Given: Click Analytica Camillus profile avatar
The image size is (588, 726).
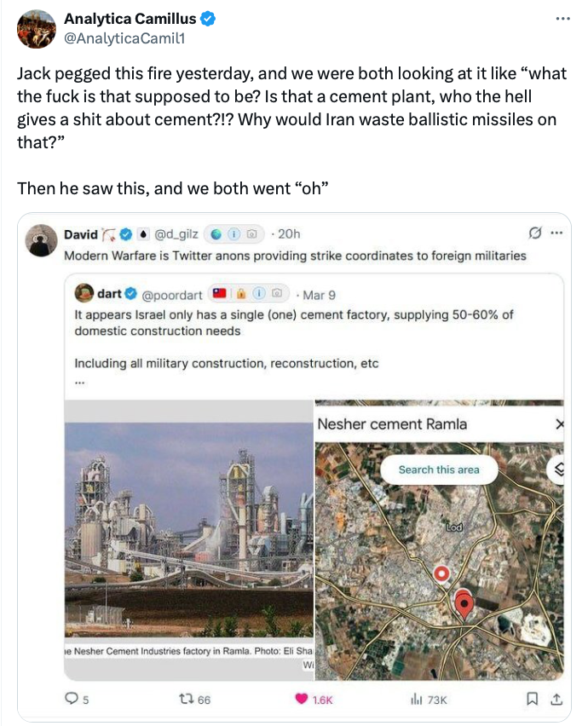Looking at the screenshot, I should tap(37, 28).
